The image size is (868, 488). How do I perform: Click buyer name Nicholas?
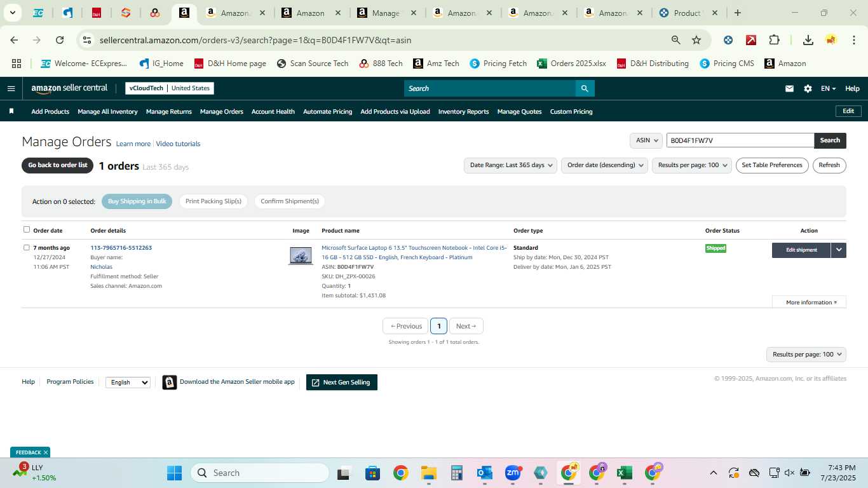[x=102, y=267]
